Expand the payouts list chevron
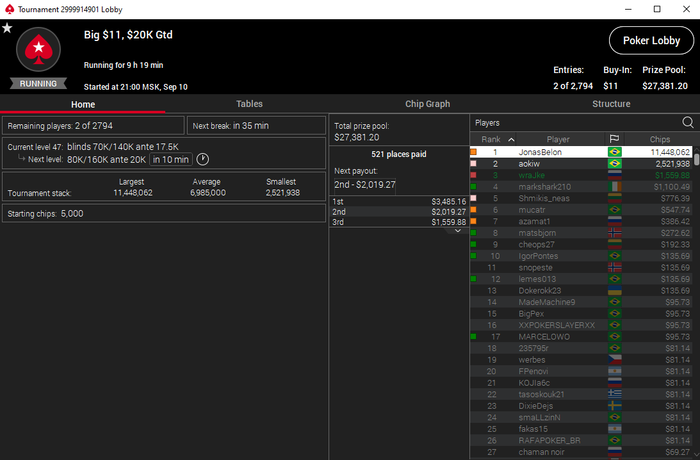The height and width of the screenshot is (460, 700). click(458, 231)
